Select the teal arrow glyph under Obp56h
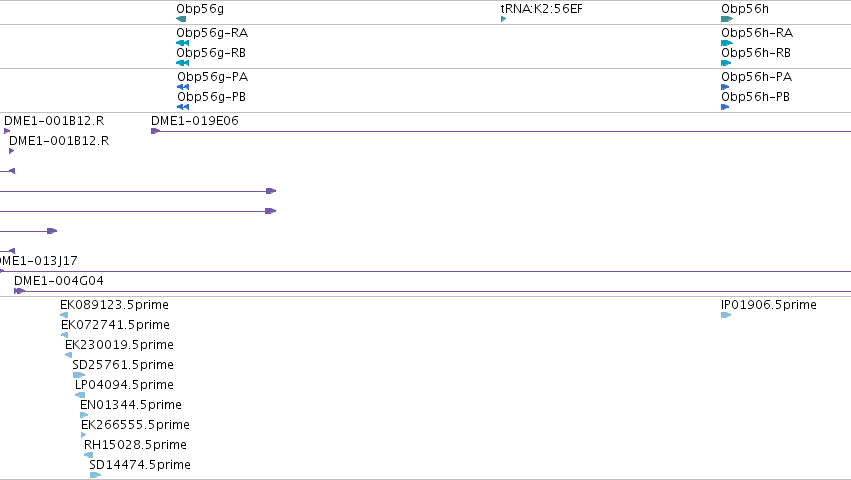This screenshot has width=851, height=480. [727, 19]
